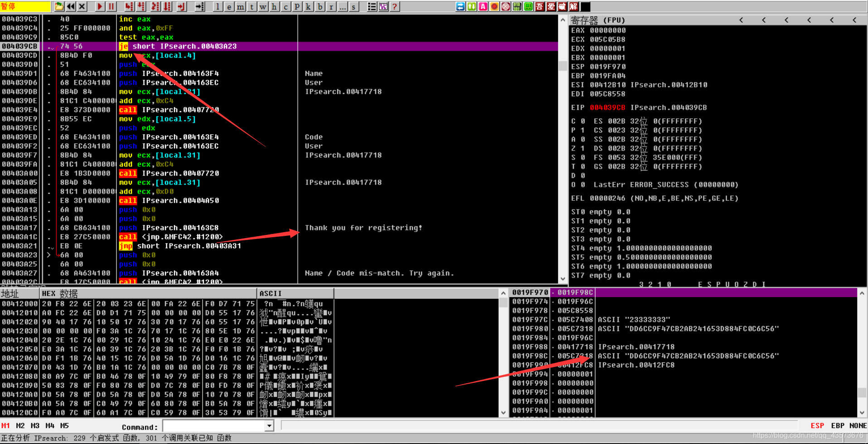Viewport: 868px width, 444px height.
Task: Click the pink A plugin icon
Action: (x=483, y=6)
